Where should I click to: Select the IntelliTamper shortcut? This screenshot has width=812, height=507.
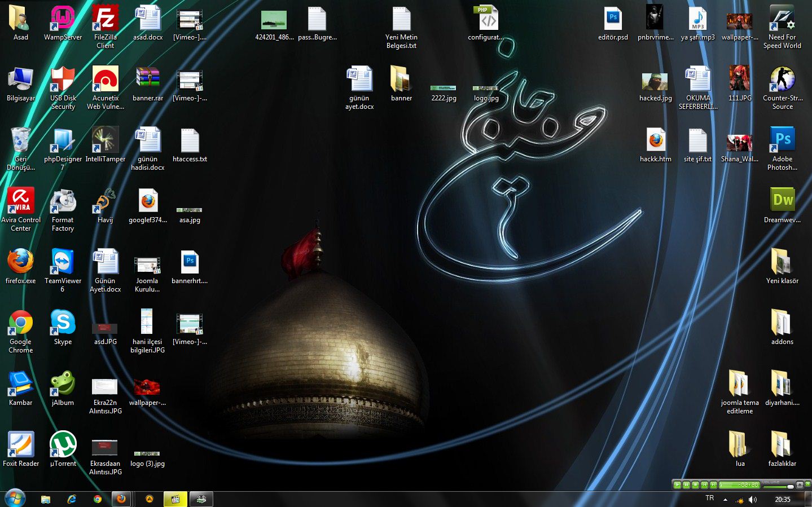click(105, 145)
